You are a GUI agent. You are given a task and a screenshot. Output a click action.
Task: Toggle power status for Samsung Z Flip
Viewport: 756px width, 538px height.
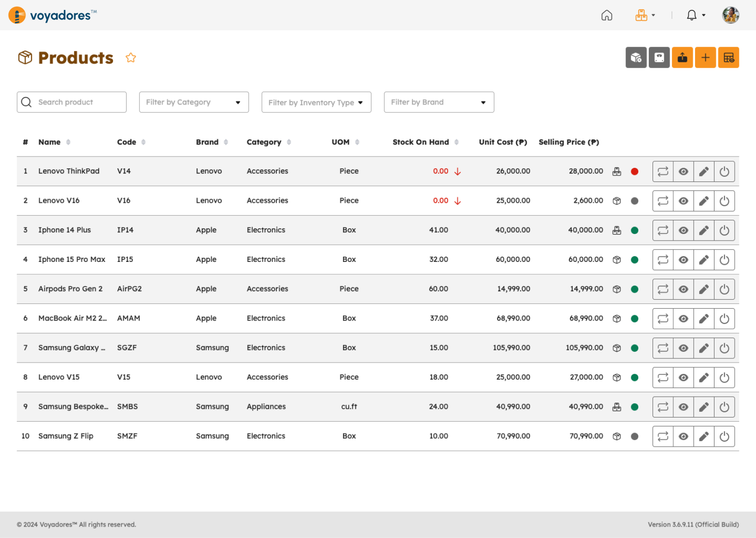click(724, 436)
